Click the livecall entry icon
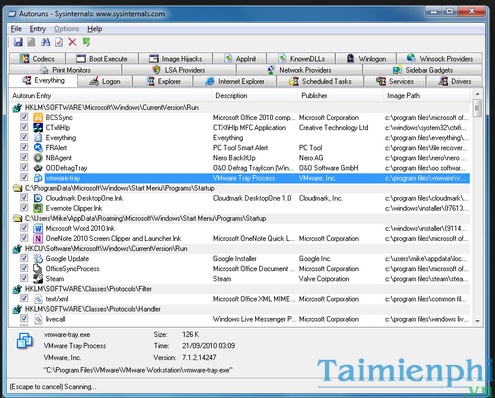The height and width of the screenshot is (398, 495). click(38, 319)
